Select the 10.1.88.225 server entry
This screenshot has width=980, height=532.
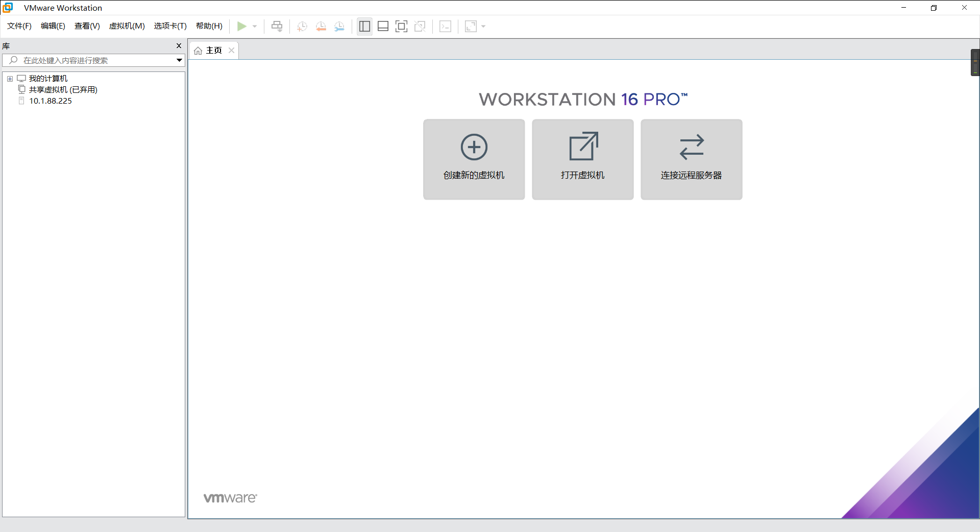(51, 101)
